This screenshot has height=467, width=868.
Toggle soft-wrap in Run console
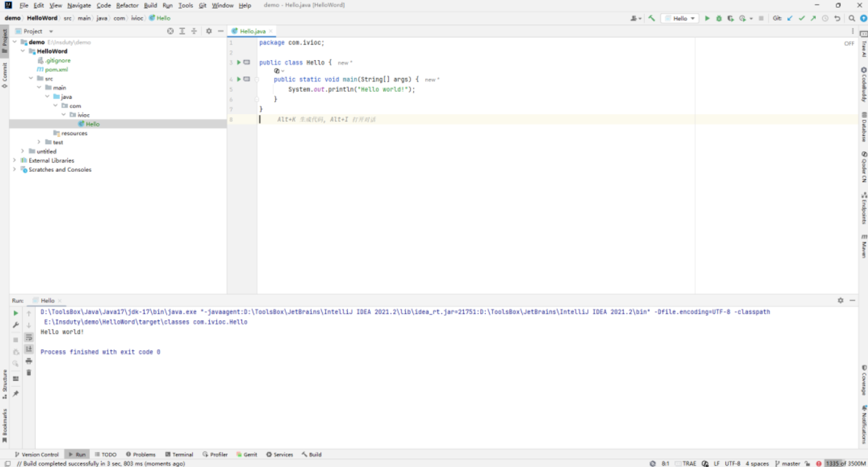(x=28, y=337)
